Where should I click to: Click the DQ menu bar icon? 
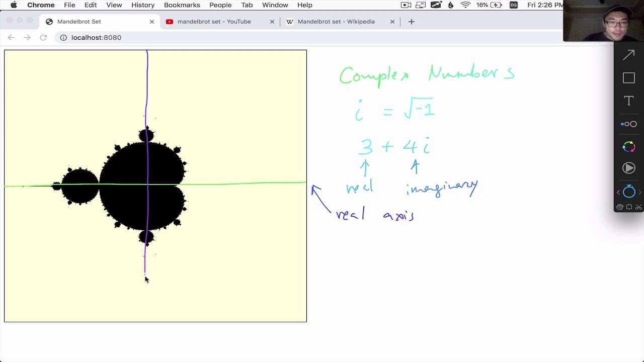tap(513, 5)
